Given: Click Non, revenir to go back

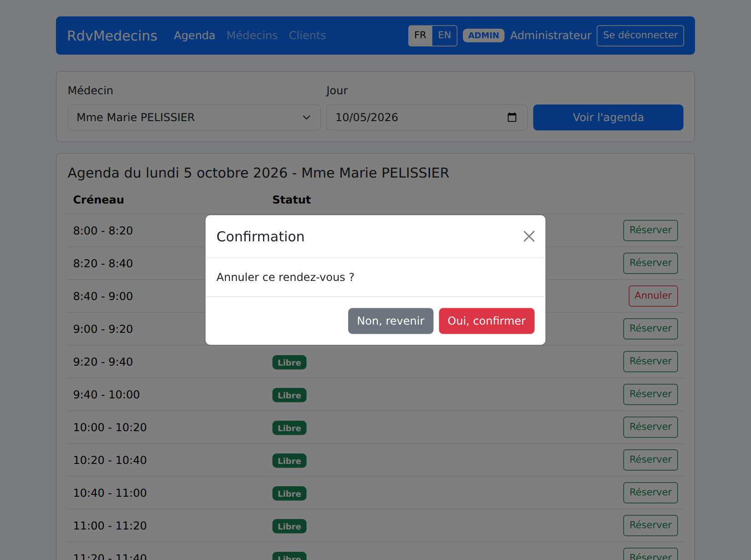Looking at the screenshot, I should pos(391,321).
